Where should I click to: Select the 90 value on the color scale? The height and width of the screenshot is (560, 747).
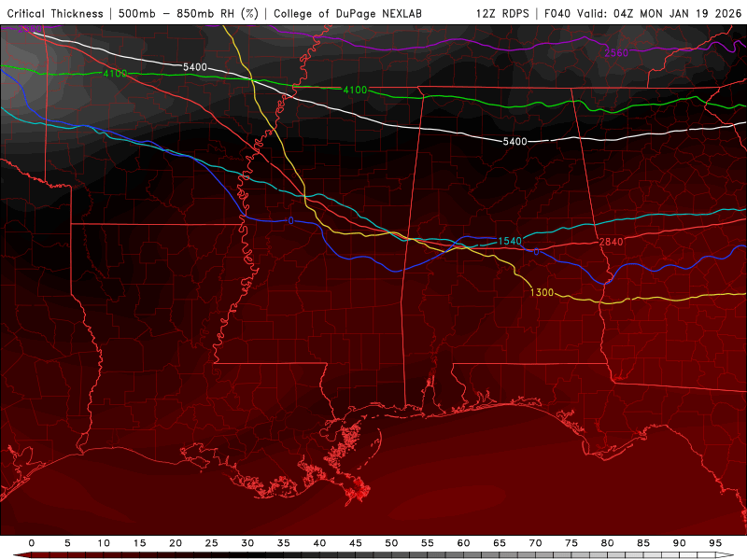coord(680,543)
